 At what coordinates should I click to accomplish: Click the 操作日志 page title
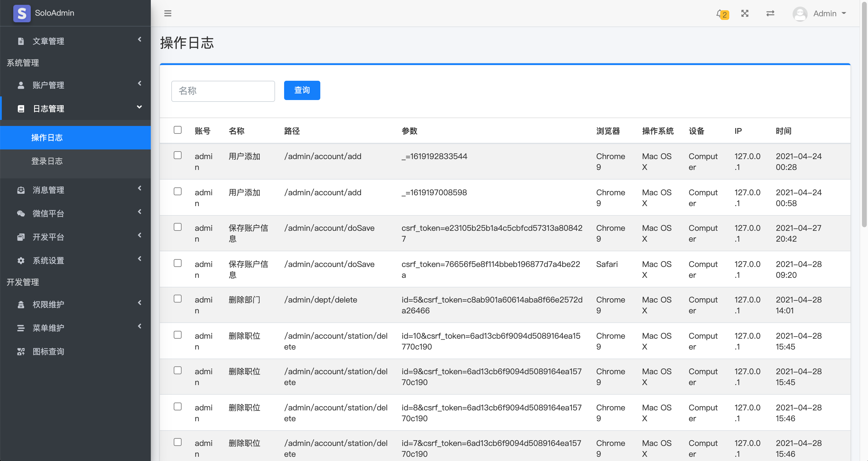point(187,43)
